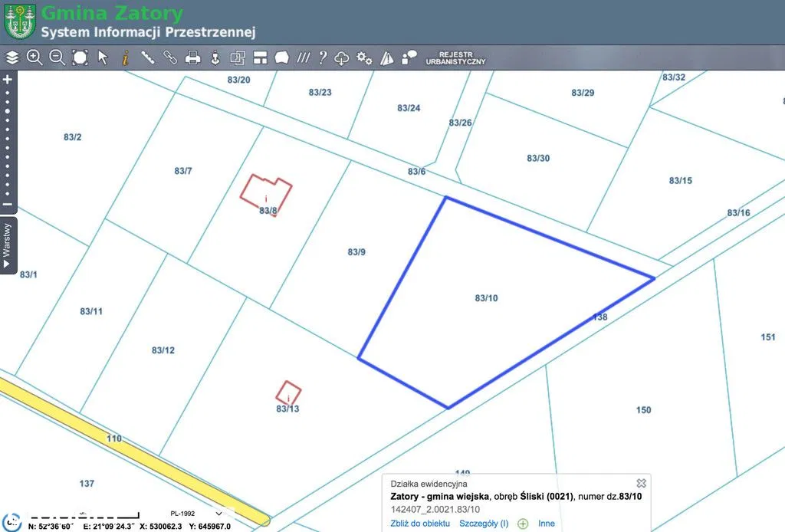Activate the arrow selection pointer tool
The height and width of the screenshot is (532, 785).
(x=103, y=57)
